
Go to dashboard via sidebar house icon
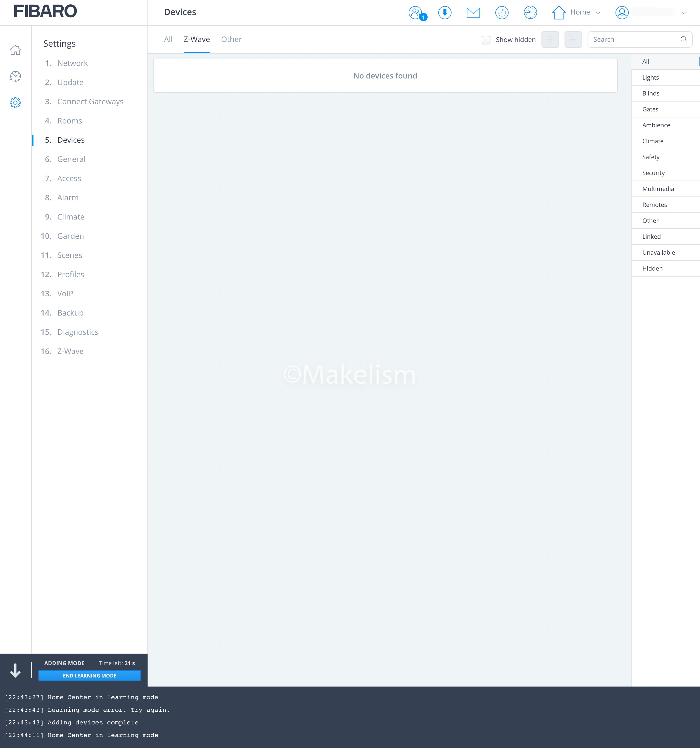[x=15, y=50]
